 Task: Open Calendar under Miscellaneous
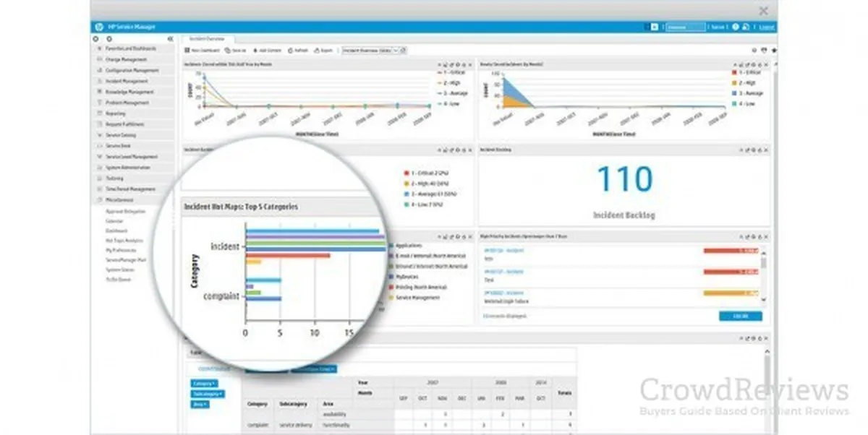[114, 221]
